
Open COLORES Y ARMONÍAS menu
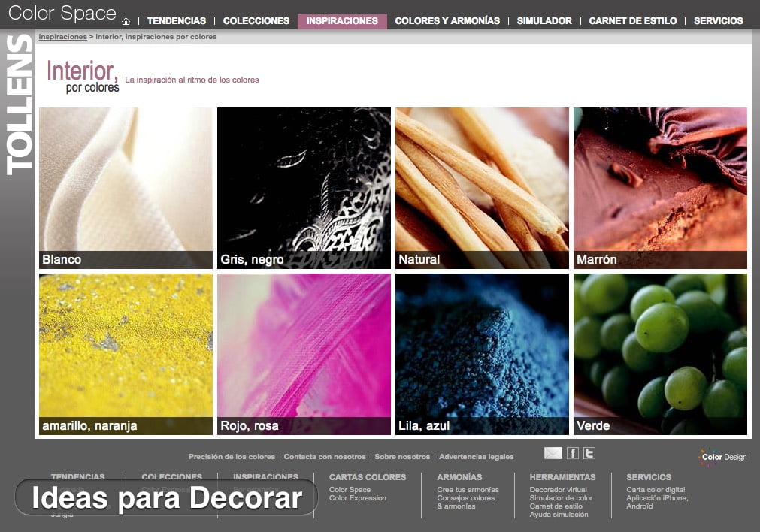pyautogui.click(x=447, y=21)
